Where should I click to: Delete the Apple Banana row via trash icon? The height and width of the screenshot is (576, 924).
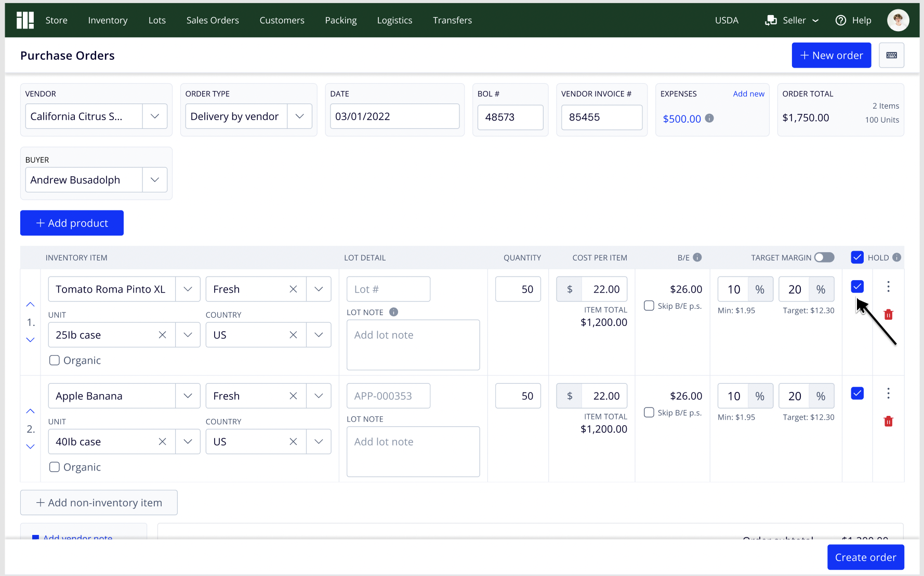888,421
